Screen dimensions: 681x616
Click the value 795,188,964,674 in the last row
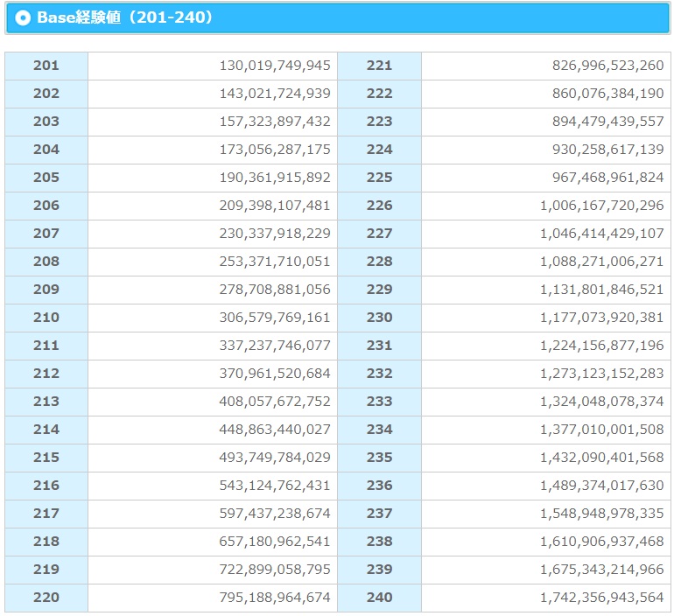[x=275, y=598]
